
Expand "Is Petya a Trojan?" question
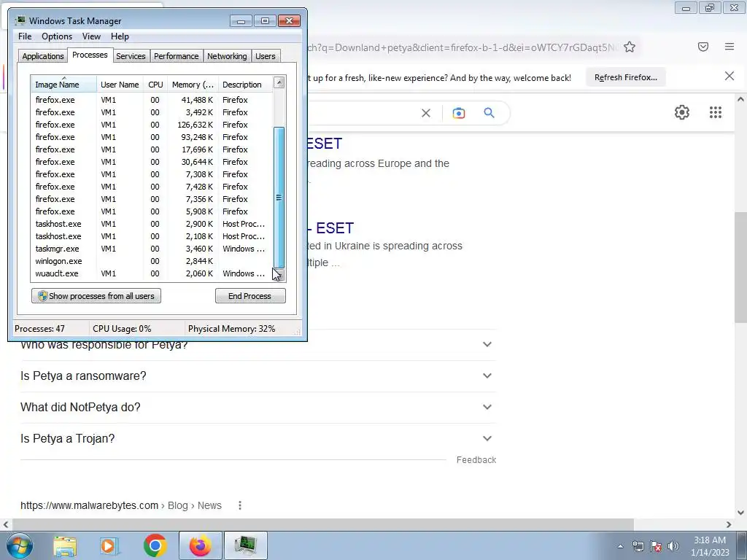258,438
